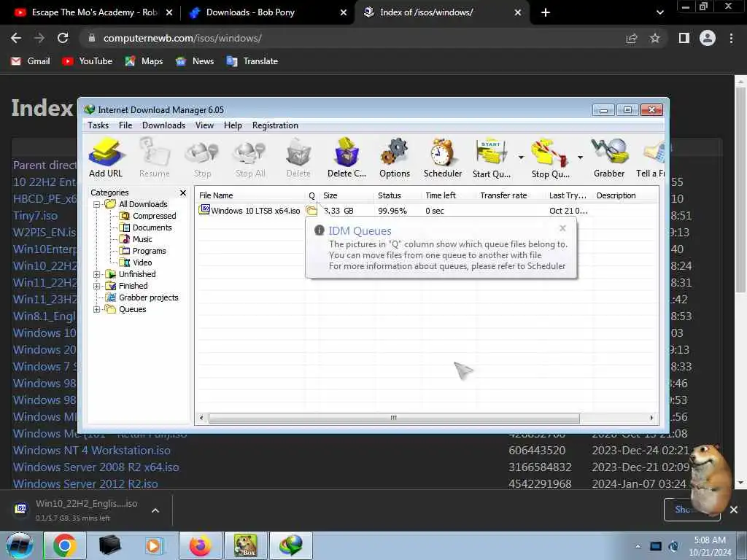The width and height of the screenshot is (747, 560).
Task: Open the Gmail bookmark
Action: coord(31,61)
